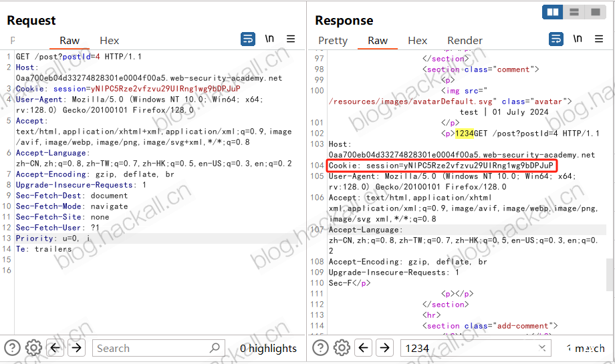Click the Sec-Fetch-Site: none header line
The height and width of the screenshot is (364, 615).
tap(62, 217)
